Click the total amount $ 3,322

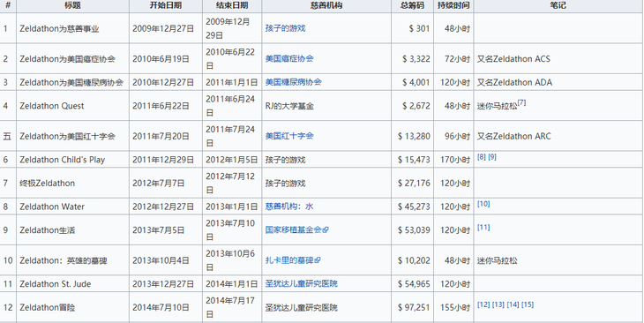pos(416,59)
